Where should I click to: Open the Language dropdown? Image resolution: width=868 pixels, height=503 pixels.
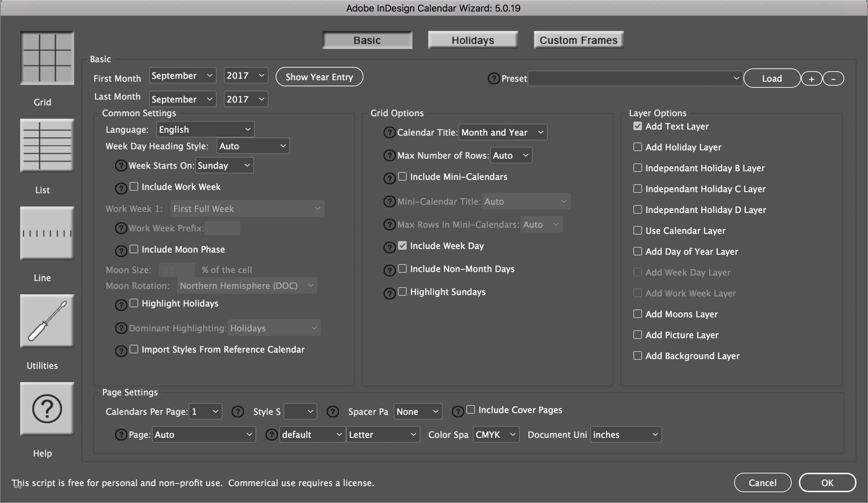click(205, 129)
